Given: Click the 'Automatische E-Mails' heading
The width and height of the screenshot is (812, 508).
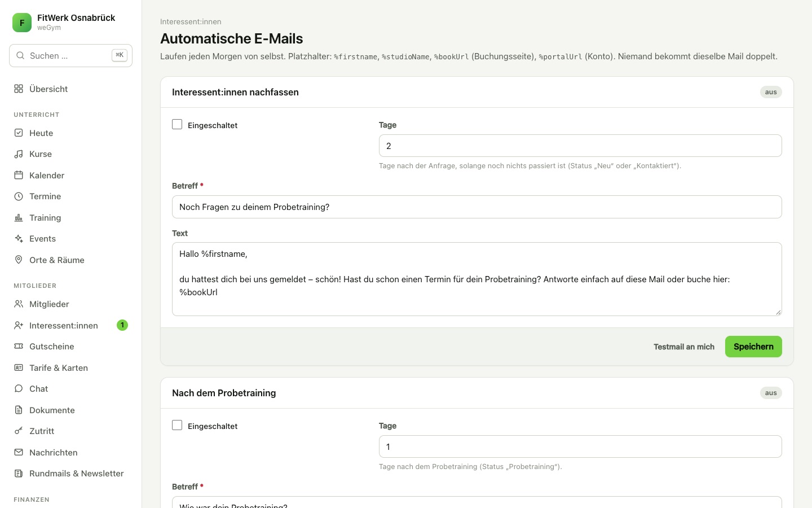Looking at the screenshot, I should [x=232, y=38].
